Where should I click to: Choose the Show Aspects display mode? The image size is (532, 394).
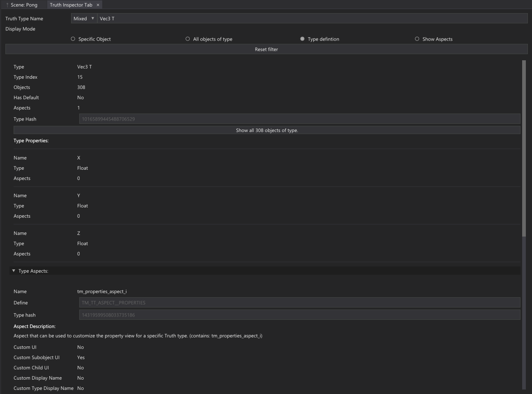point(417,39)
